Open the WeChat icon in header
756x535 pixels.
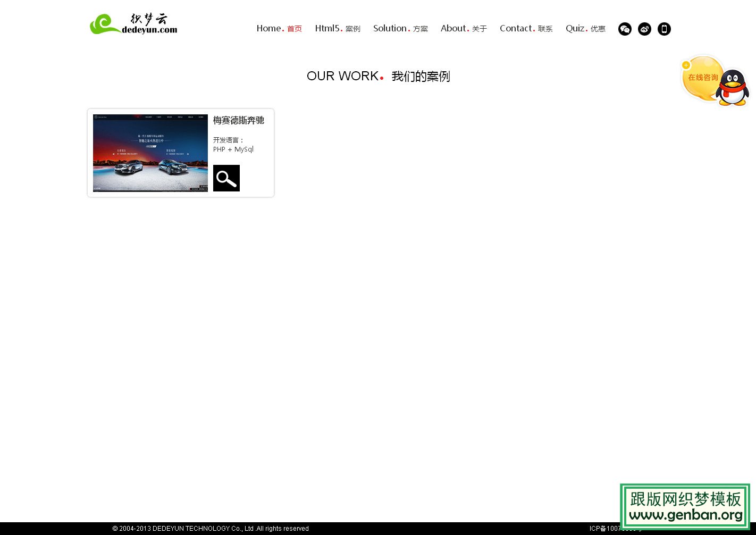click(625, 29)
